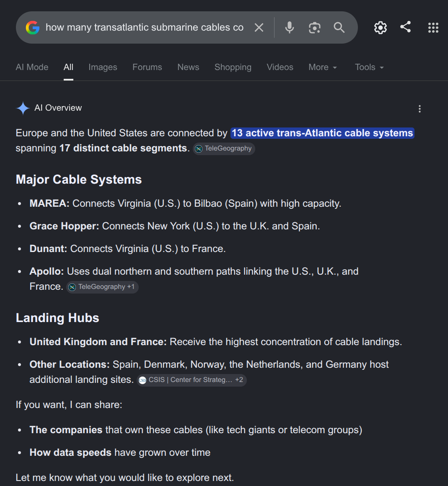The height and width of the screenshot is (486, 448).
Task: Click highlighted '13 active trans-Atlantic cable systems'
Action: pos(322,133)
